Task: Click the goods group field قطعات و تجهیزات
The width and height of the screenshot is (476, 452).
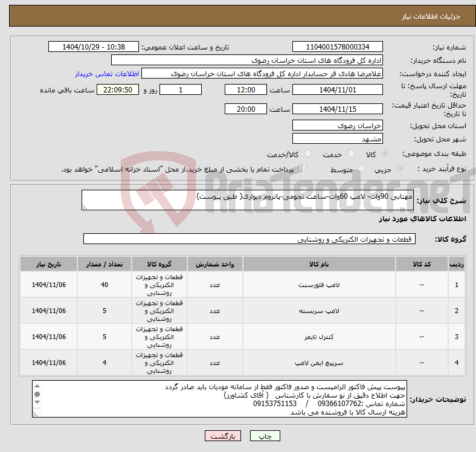Action: click(x=249, y=239)
